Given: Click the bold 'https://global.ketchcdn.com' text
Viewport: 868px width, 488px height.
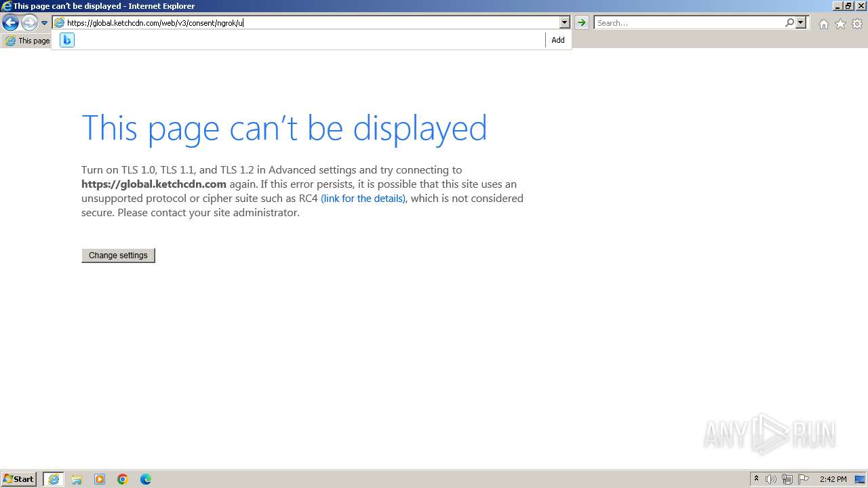Looking at the screenshot, I should [154, 184].
